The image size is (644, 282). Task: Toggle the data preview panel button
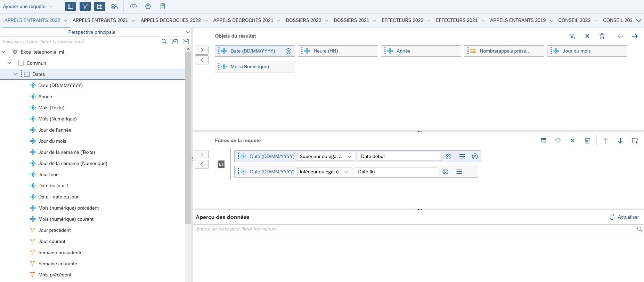(99, 6)
